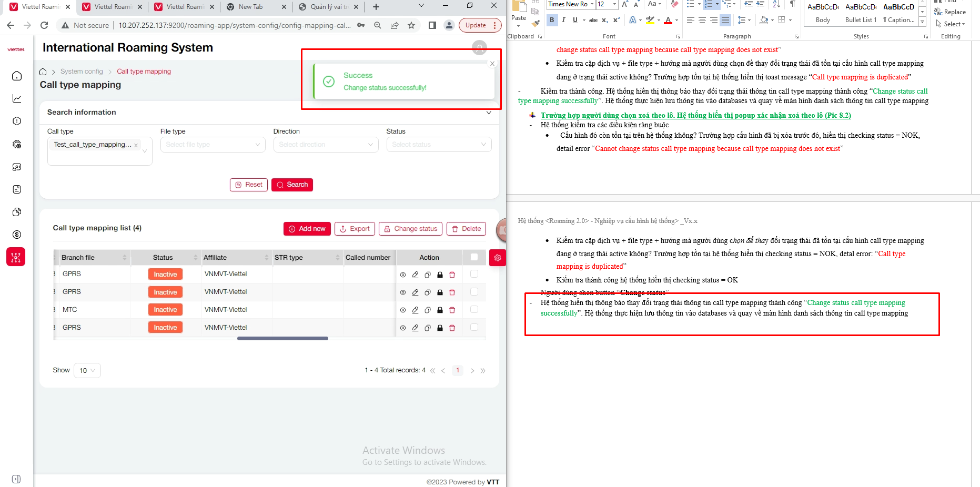Click the red font color button in Word
This screenshot has width=980, height=487.
(x=668, y=20)
